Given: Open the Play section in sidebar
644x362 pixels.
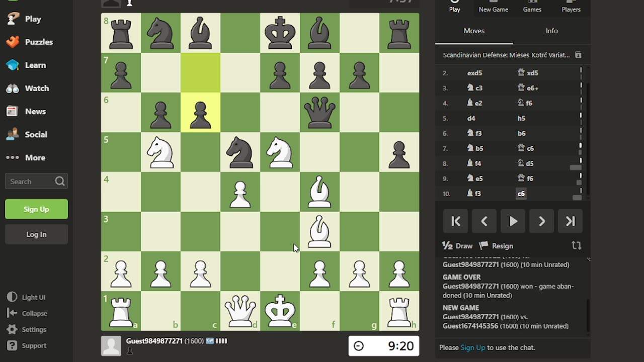Looking at the screenshot, I should tap(24, 19).
